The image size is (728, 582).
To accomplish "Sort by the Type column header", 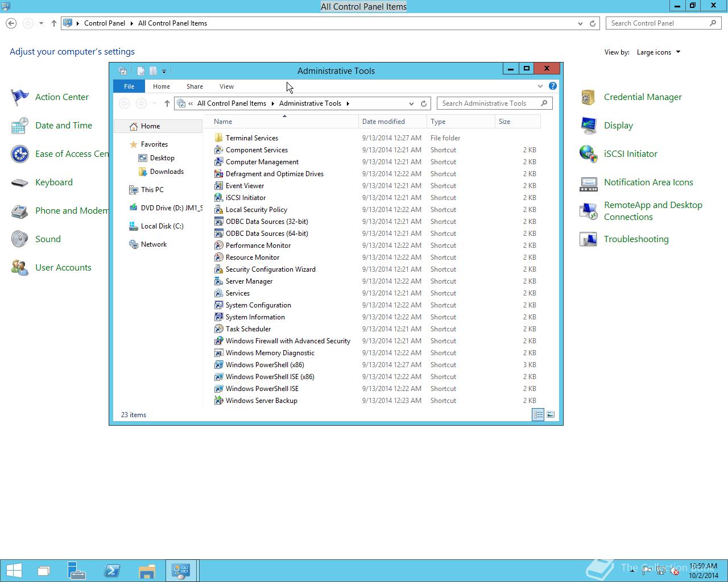I will tap(461, 122).
